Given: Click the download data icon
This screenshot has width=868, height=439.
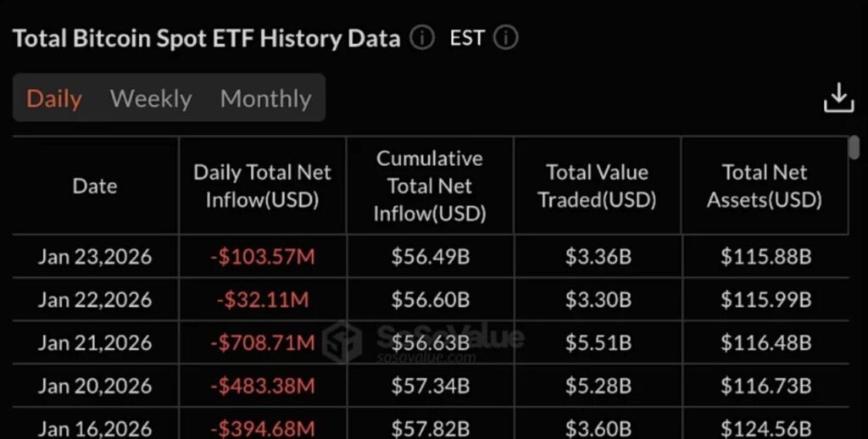Looking at the screenshot, I should pyautogui.click(x=838, y=98).
